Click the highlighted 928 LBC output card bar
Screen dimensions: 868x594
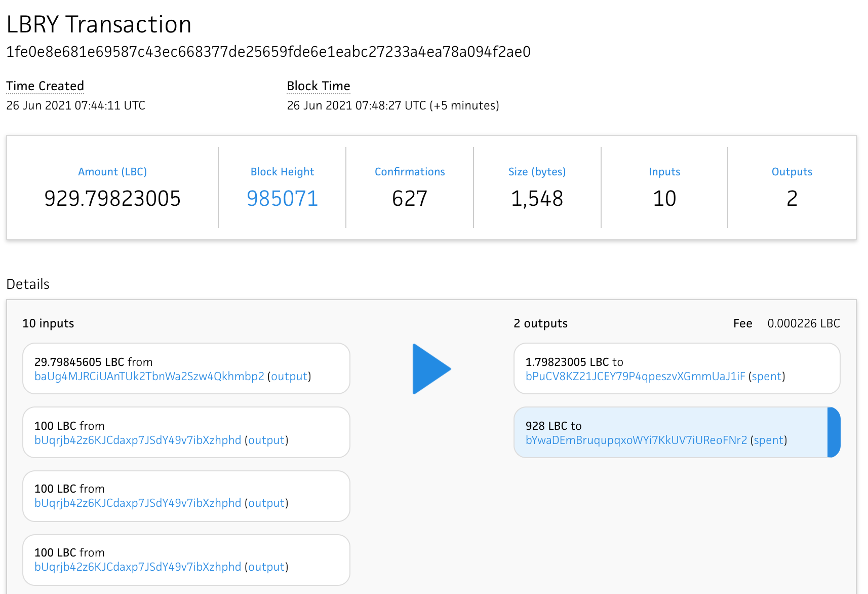point(834,432)
